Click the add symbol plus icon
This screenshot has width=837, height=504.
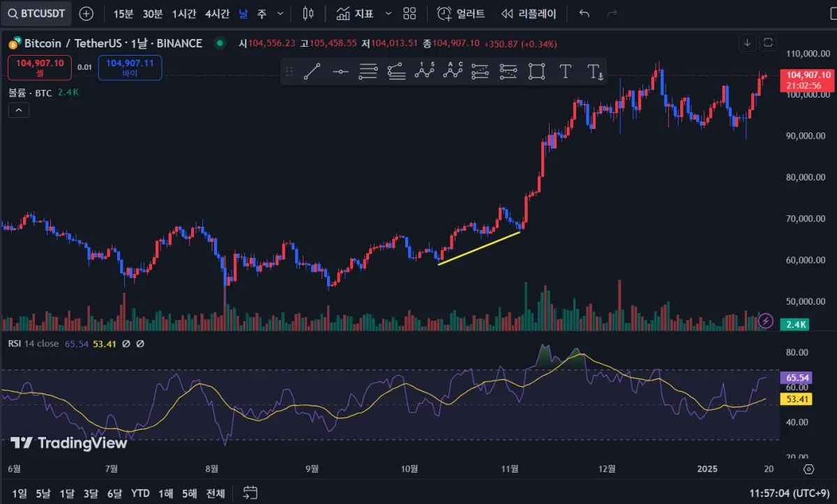(x=86, y=13)
